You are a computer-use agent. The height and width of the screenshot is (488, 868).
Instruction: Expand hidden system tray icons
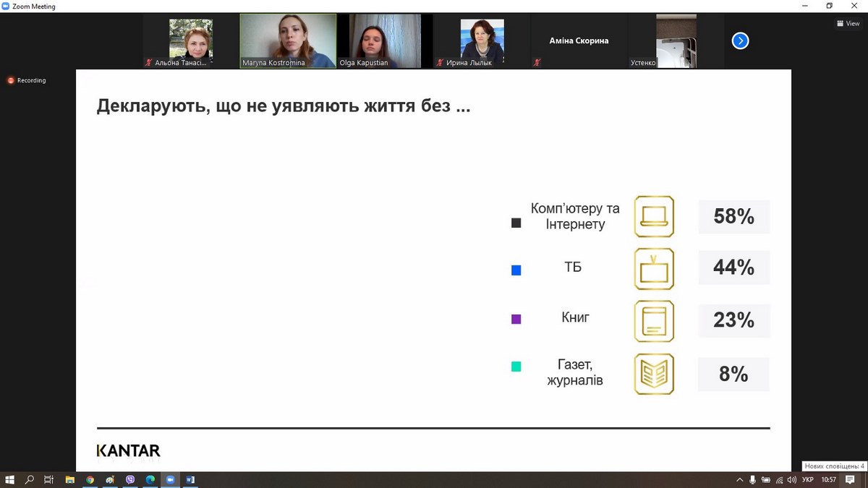click(739, 479)
